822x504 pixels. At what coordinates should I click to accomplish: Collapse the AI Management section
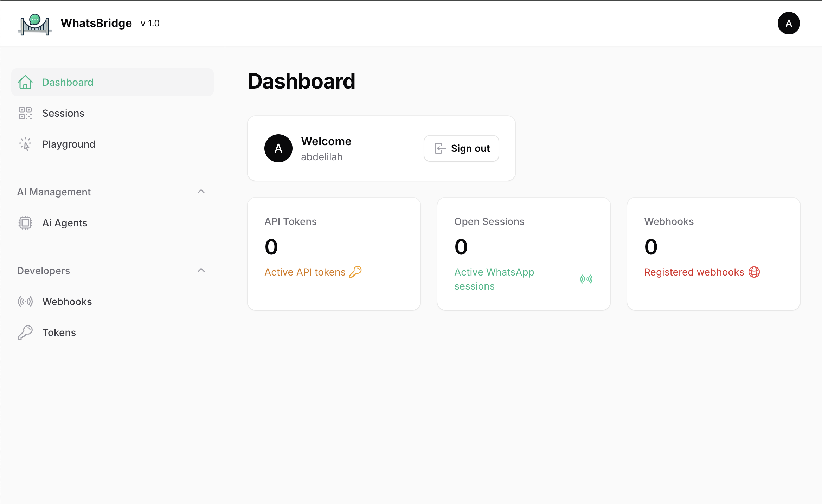201,192
